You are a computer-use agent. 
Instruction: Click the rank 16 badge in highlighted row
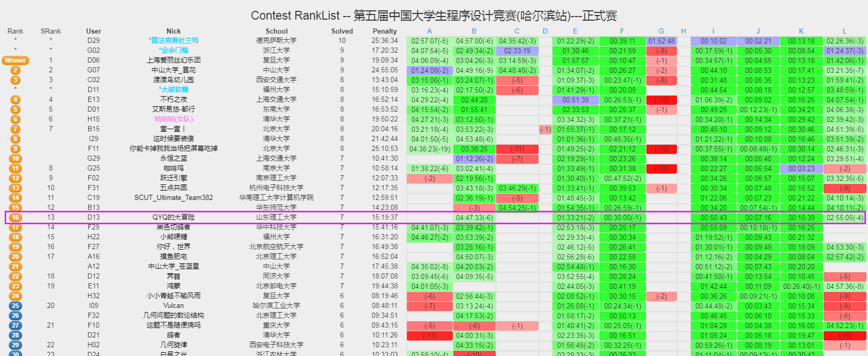(15, 218)
